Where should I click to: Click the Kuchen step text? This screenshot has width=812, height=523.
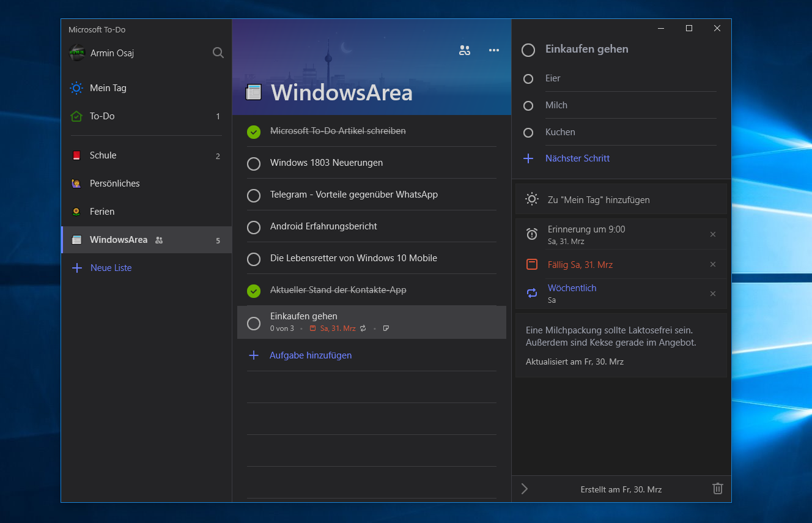pos(560,132)
